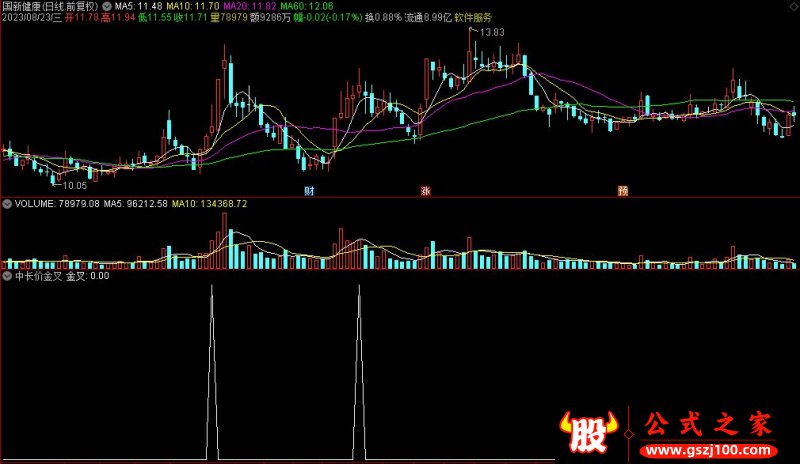Open dropdown arrow beside 国新健康 title
The image size is (800, 464).
click(x=107, y=7)
